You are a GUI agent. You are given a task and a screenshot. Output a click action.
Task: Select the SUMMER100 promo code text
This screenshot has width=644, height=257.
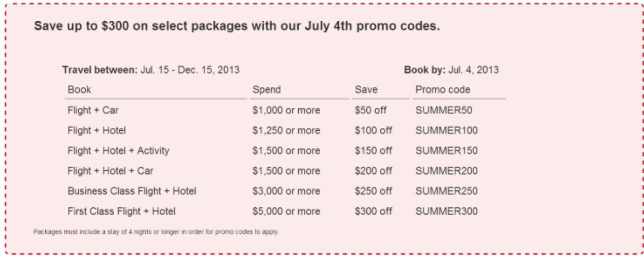pyautogui.click(x=447, y=130)
